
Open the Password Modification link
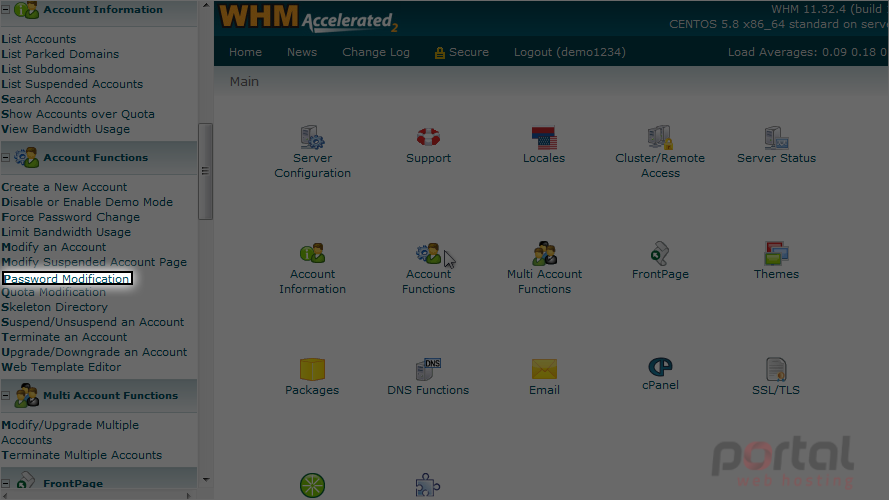click(67, 278)
